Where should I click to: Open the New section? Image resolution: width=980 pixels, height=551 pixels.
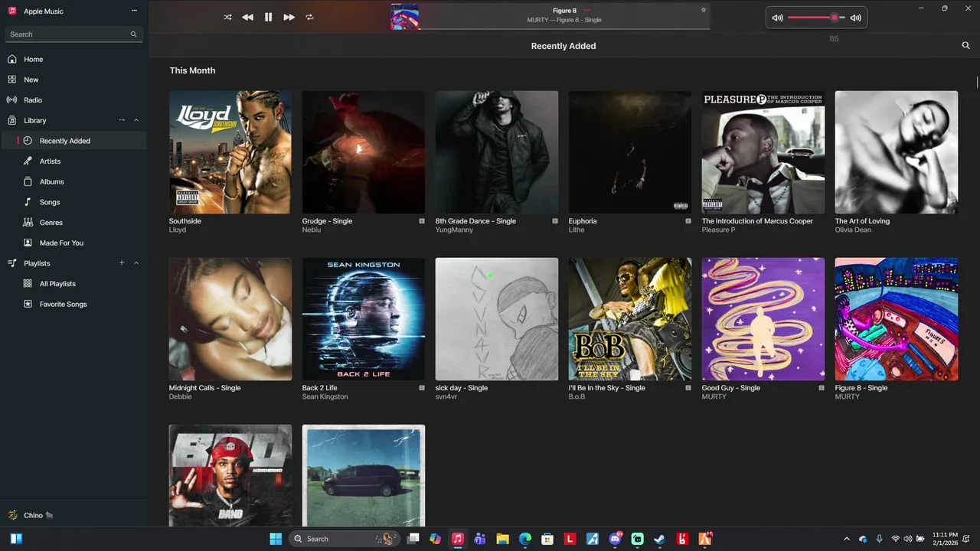pos(73,80)
